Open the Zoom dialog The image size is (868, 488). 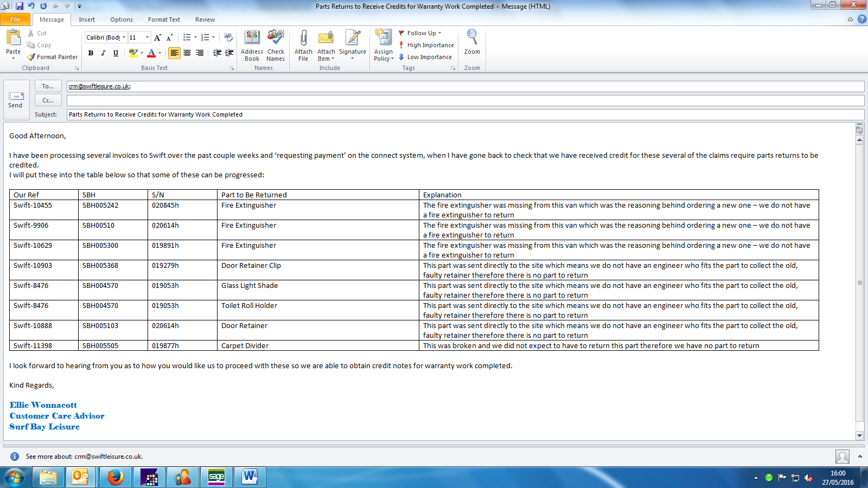point(472,42)
